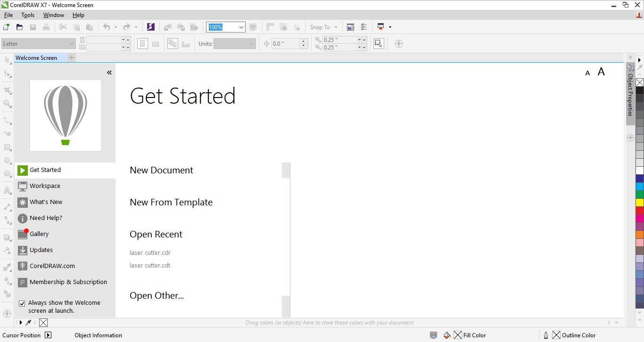Click the Paste clipboard icon
644x342 pixels.
click(x=89, y=27)
